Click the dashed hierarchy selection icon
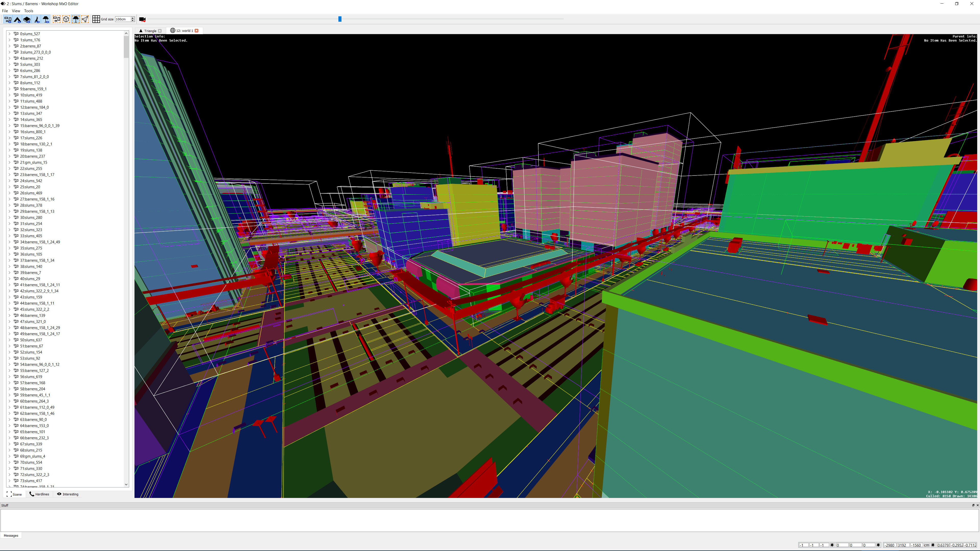 (x=57, y=19)
